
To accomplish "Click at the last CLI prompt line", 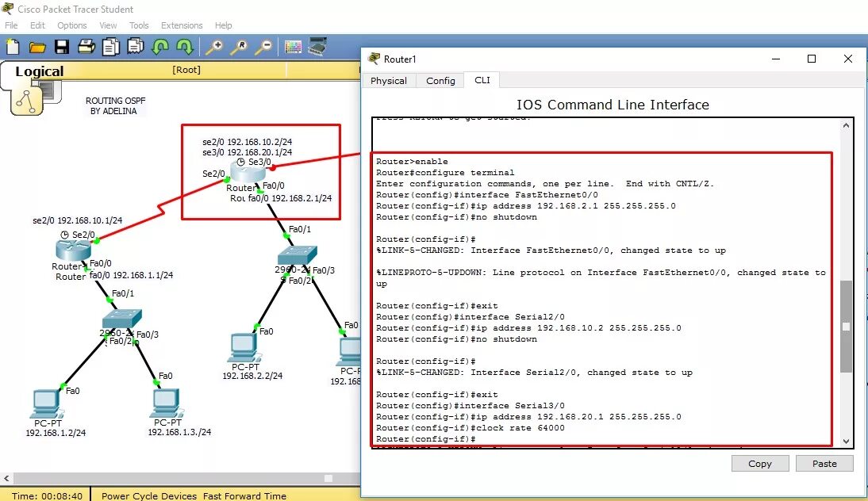I will pyautogui.click(x=426, y=439).
